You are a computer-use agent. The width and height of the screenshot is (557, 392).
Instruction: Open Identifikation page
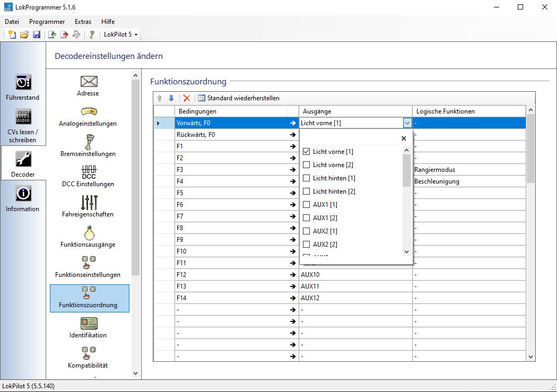tap(88, 327)
